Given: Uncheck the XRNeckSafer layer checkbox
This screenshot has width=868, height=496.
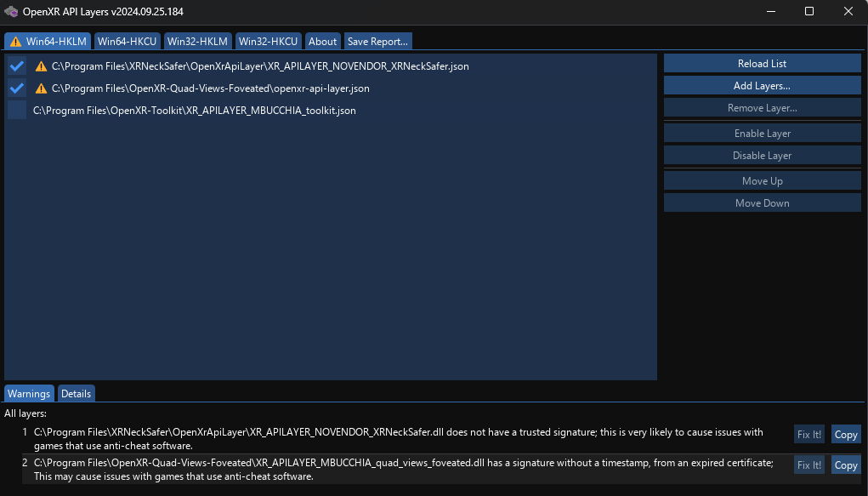Looking at the screenshot, I should point(17,66).
